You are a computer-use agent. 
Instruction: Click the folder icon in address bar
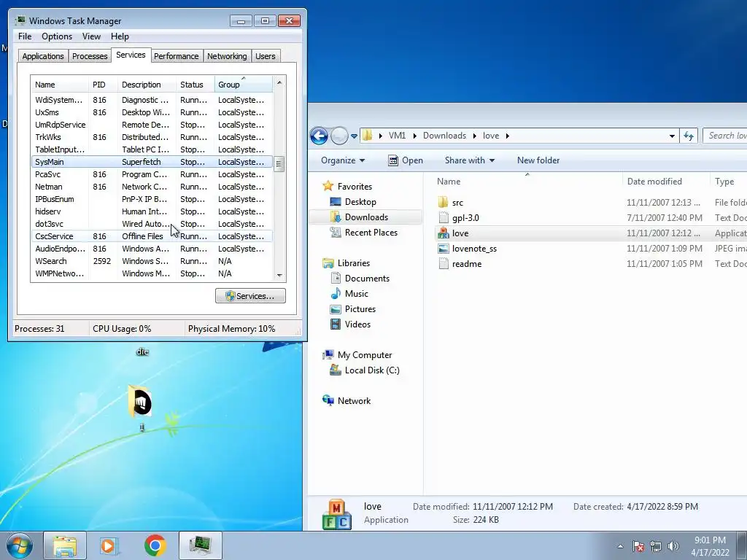coord(367,136)
